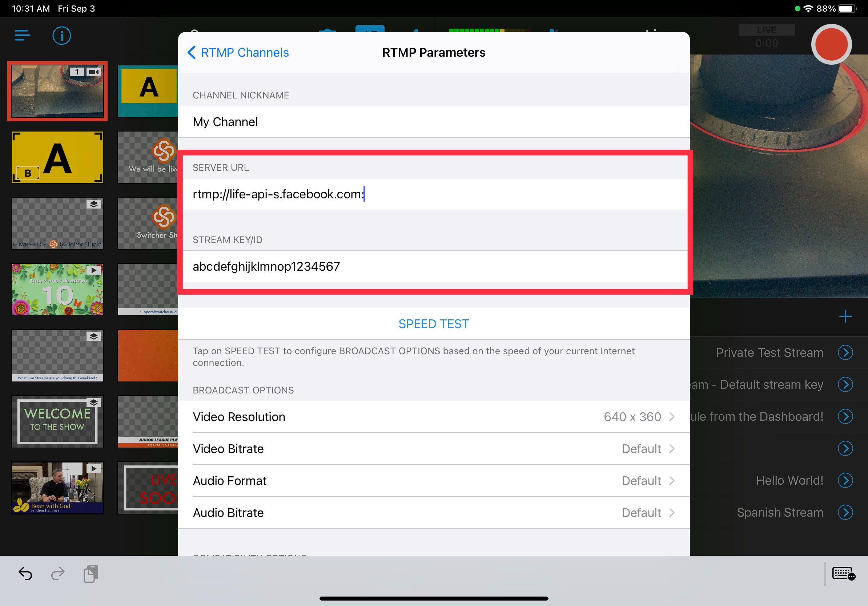Select the Welcome to the Show thumbnail
Viewport: 868px width, 606px height.
(x=57, y=422)
